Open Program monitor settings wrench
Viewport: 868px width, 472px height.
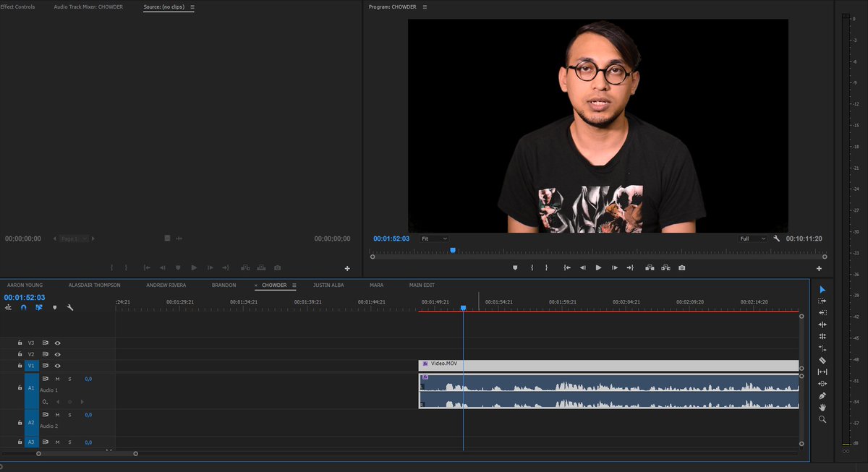coord(777,239)
